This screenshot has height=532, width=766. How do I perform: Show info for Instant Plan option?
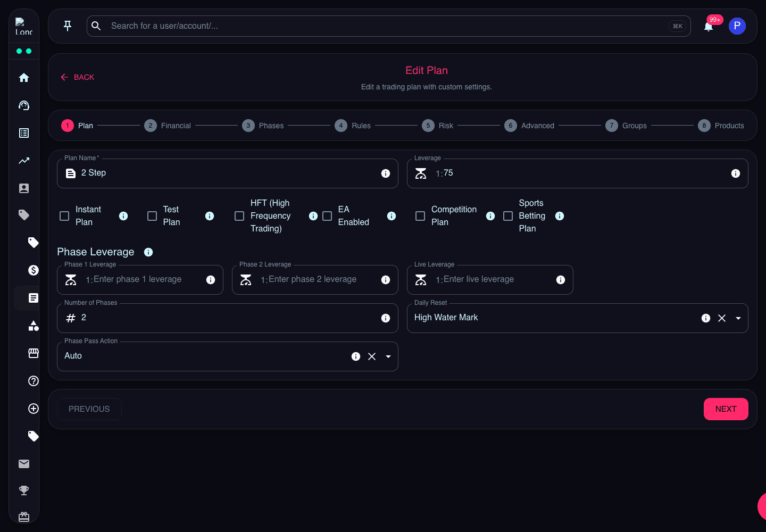coord(123,216)
